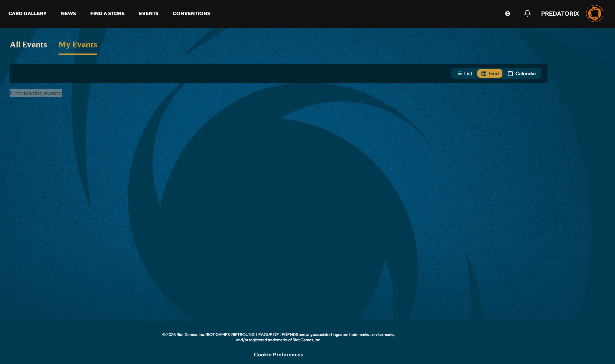Open the Events nav item
Image resolution: width=615 pixels, height=364 pixels.
pyautogui.click(x=149, y=14)
